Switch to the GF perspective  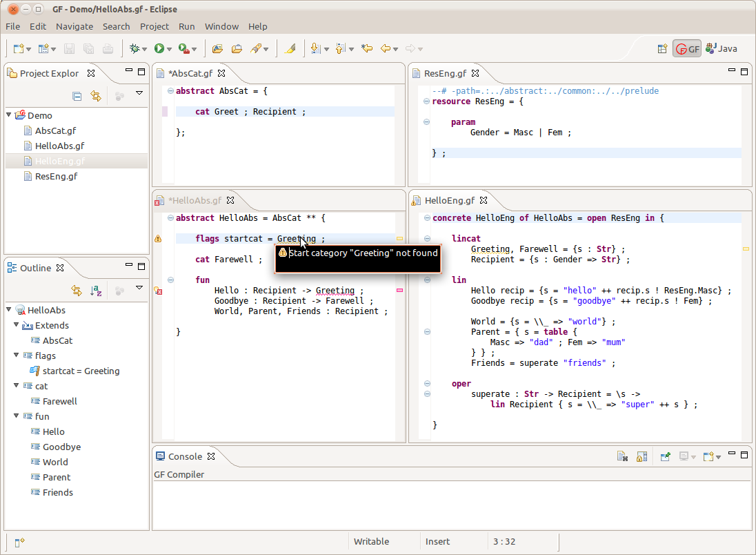click(x=687, y=48)
